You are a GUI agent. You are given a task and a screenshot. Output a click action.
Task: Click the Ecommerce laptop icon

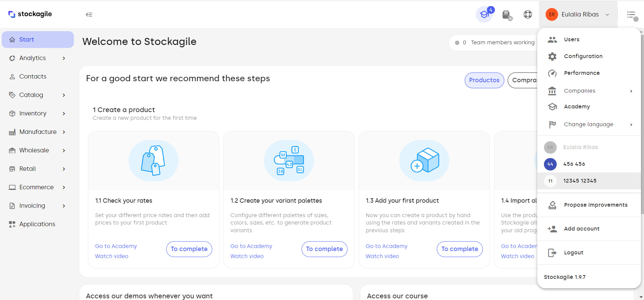(x=12, y=187)
